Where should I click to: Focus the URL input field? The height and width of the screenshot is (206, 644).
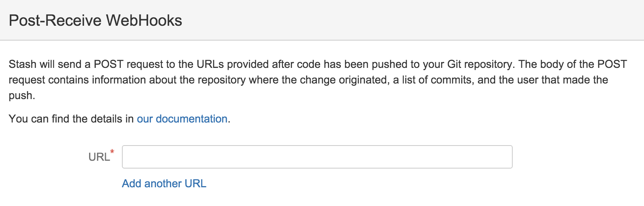317,157
